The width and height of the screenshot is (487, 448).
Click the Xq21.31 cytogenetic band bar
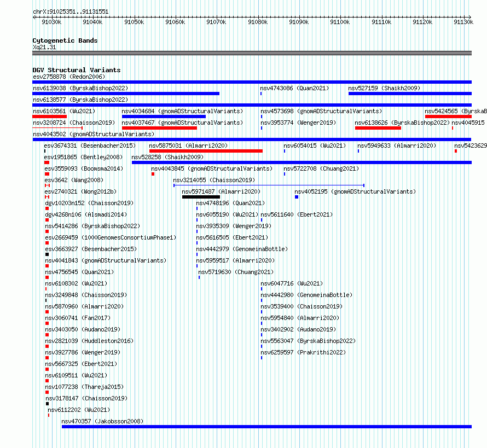click(252, 53)
